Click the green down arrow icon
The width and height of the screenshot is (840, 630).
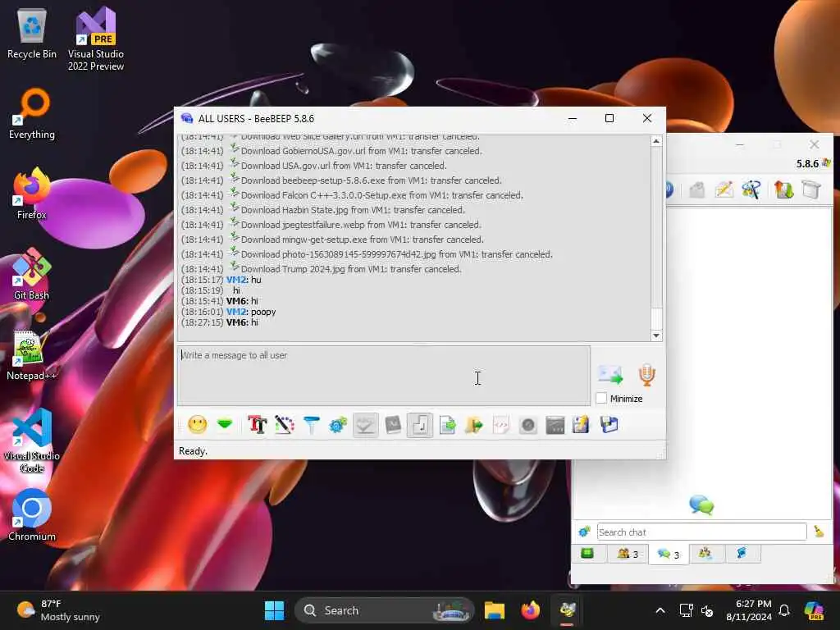[x=225, y=425]
